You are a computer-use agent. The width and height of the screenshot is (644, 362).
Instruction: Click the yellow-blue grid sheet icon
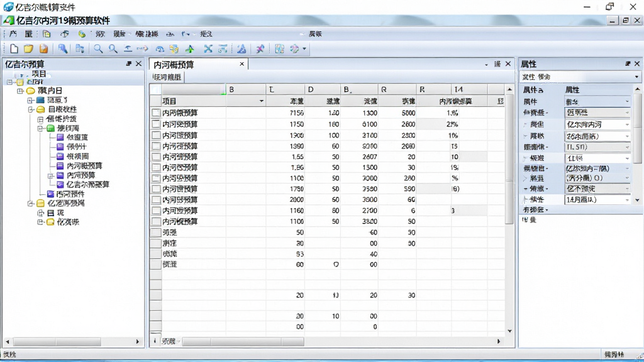pos(174,49)
